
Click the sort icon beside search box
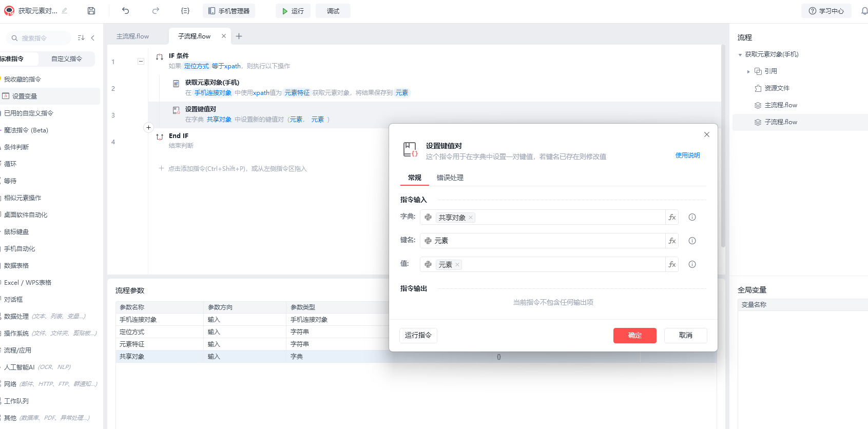(x=81, y=37)
